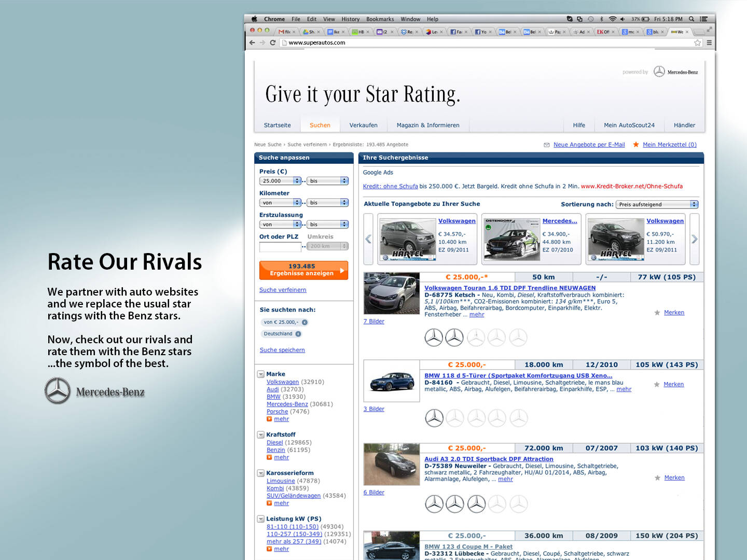The height and width of the screenshot is (560, 747).
Task: Give the Audi A3 listing a fifth Benz star
Action: point(518,504)
